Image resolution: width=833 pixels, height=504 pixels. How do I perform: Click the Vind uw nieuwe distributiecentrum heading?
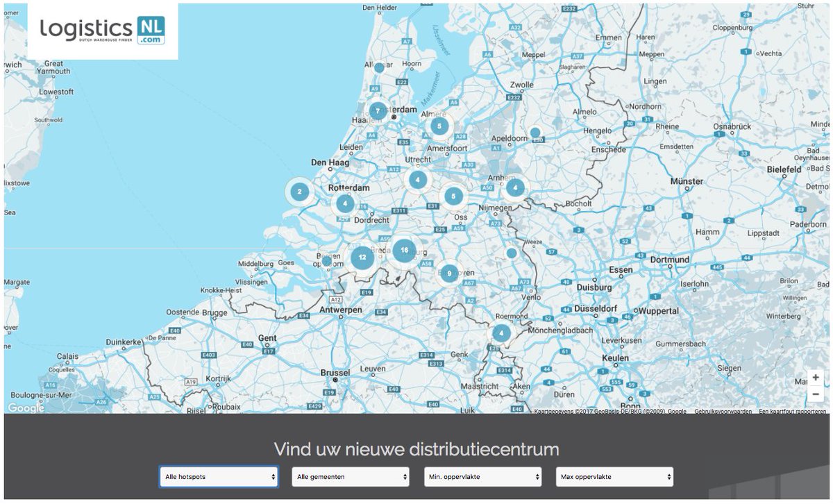416,449
